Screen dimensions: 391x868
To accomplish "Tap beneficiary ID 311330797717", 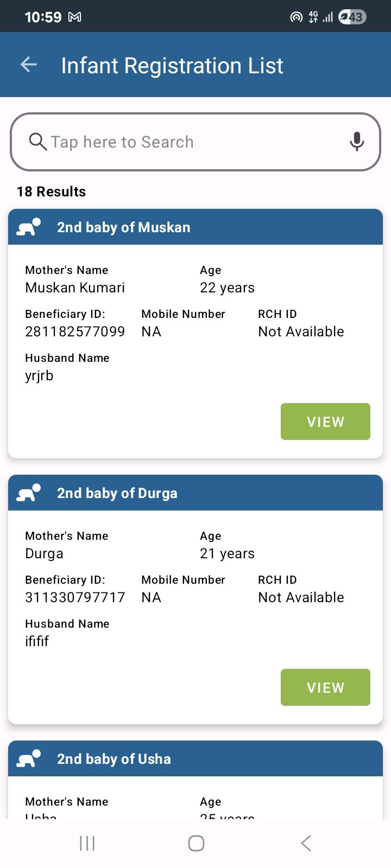I will pyautogui.click(x=75, y=597).
